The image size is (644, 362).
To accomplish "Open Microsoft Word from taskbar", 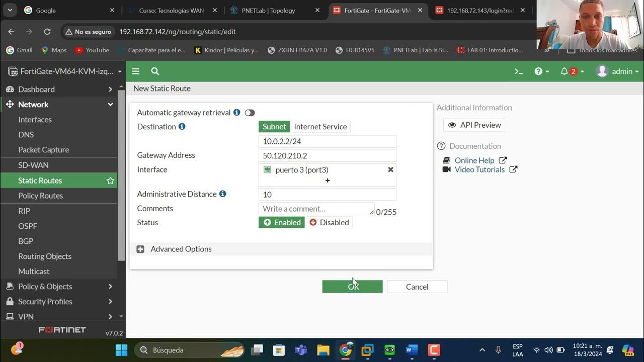I will pyautogui.click(x=412, y=350).
